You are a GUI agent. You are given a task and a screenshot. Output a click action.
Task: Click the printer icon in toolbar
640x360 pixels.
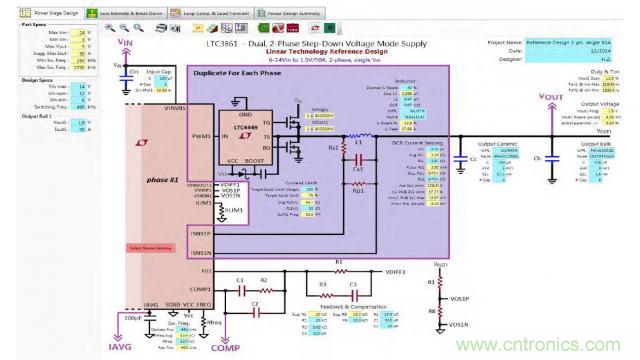[161, 28]
